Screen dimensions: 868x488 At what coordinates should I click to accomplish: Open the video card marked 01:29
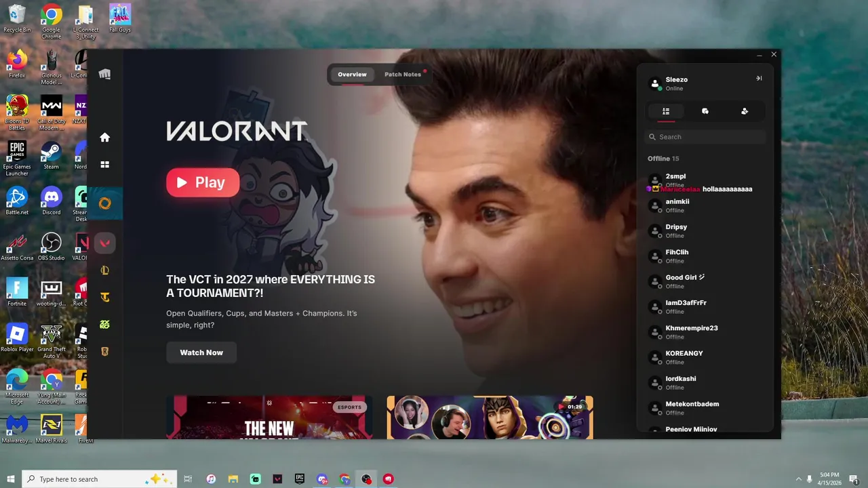pyautogui.click(x=490, y=418)
